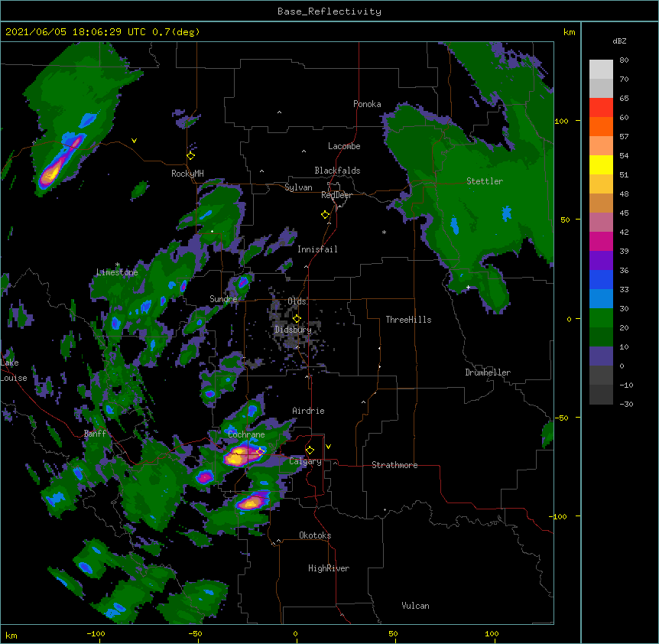
Task: Click the Olds town label
Action: [x=297, y=301]
